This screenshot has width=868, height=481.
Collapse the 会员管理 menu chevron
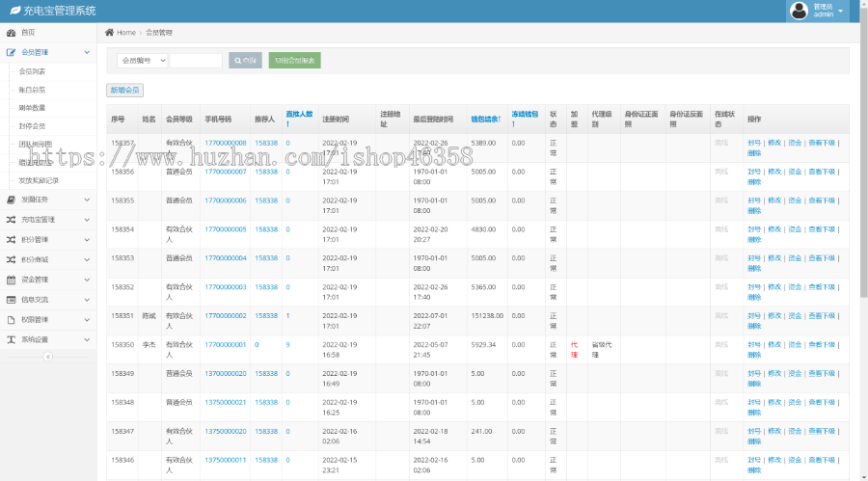pyautogui.click(x=87, y=53)
